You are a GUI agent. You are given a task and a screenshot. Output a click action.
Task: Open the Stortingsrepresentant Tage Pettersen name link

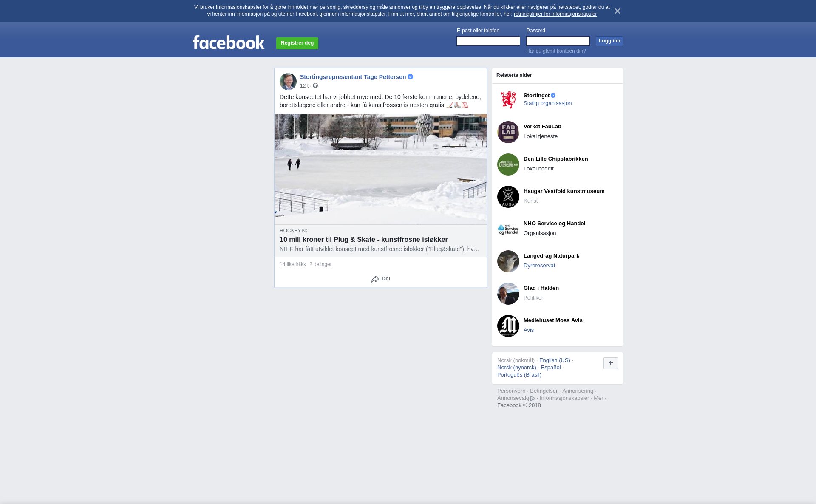pos(353,77)
